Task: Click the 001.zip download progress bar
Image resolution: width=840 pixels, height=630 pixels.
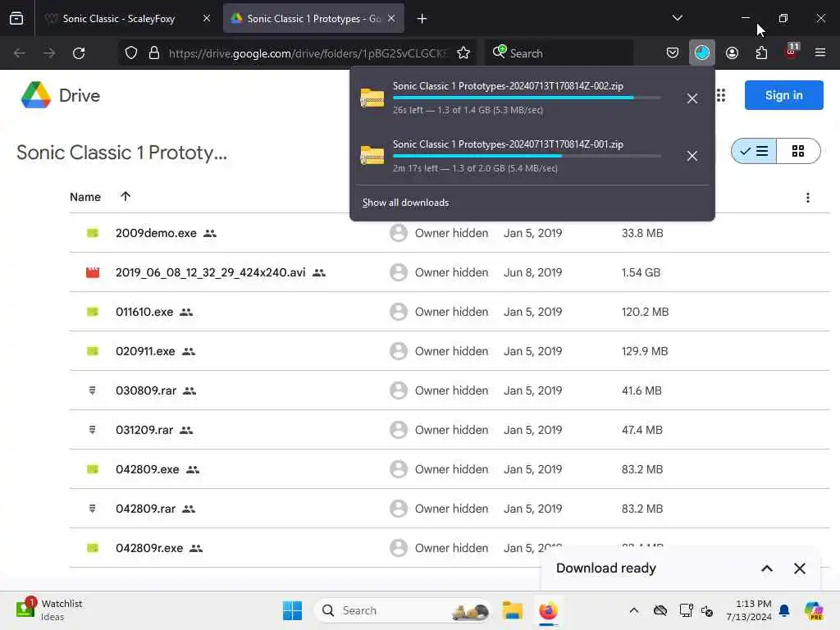Action: (x=527, y=156)
